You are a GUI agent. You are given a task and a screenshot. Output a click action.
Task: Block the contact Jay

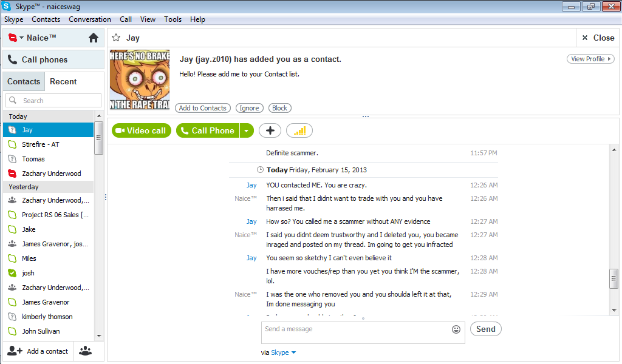pos(279,108)
